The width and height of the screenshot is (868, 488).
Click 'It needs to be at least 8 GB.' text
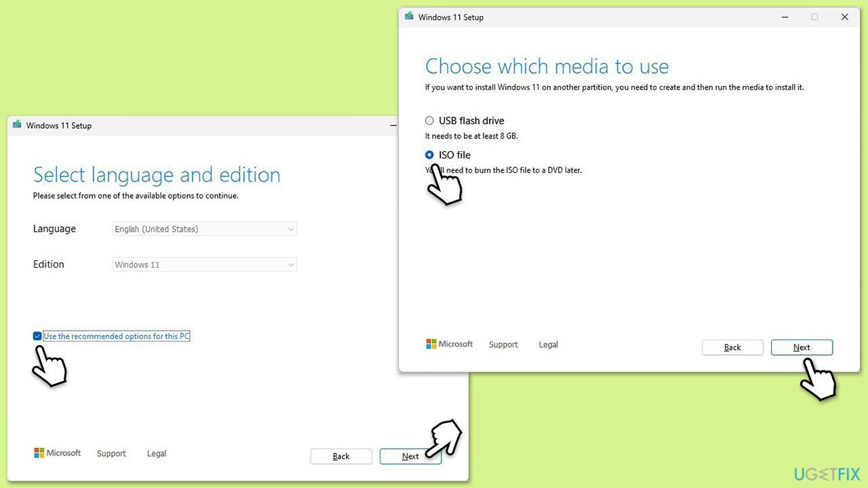pyautogui.click(x=471, y=136)
